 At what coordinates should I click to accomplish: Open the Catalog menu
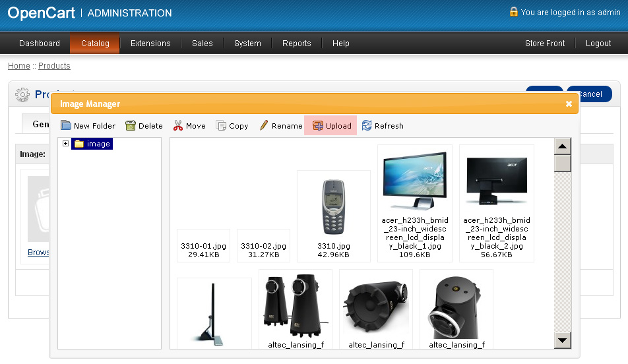pos(95,44)
